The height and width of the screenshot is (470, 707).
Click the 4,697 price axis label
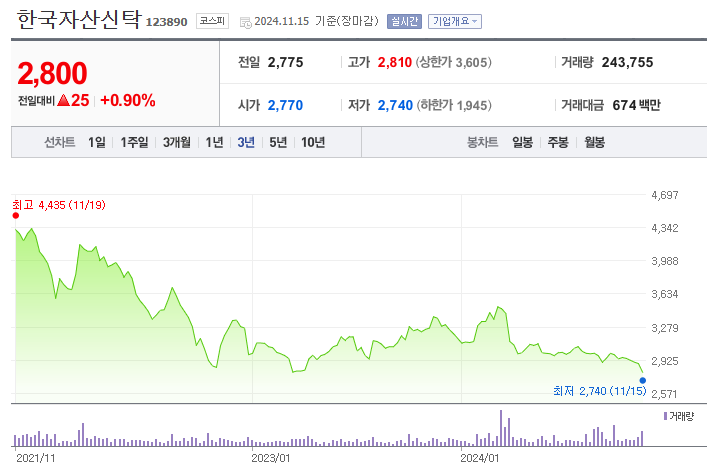(665, 195)
